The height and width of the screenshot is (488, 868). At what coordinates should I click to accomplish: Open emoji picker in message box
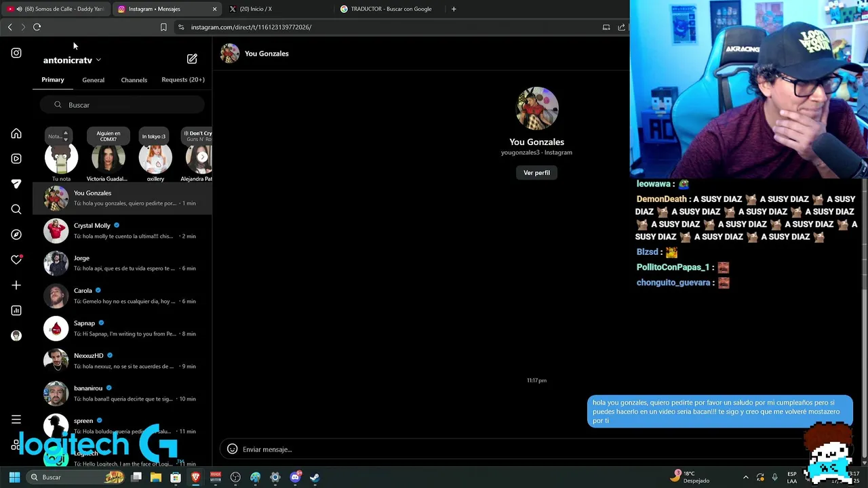tap(232, 449)
